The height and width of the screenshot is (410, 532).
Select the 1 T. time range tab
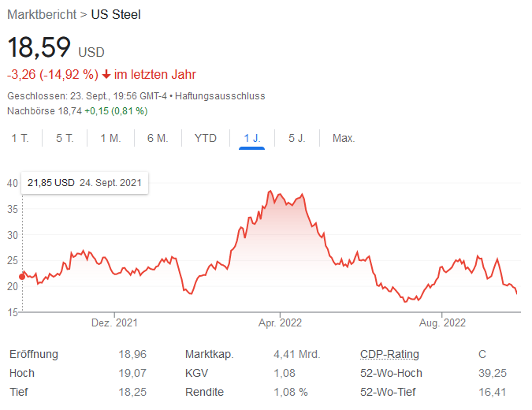pos(20,138)
